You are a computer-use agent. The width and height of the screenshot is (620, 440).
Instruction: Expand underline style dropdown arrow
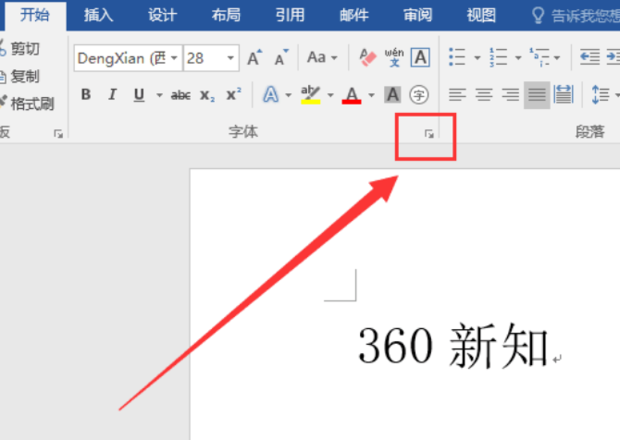point(159,95)
